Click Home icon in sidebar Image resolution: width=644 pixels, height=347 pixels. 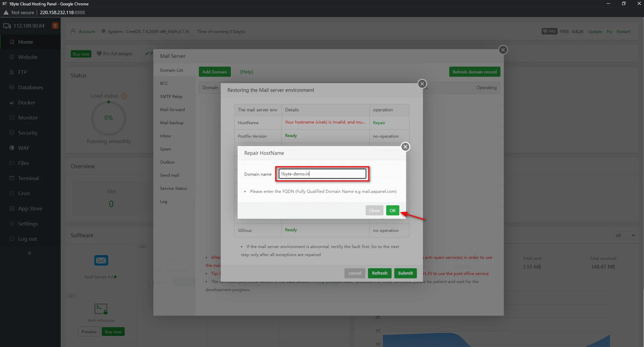pyautogui.click(x=12, y=42)
